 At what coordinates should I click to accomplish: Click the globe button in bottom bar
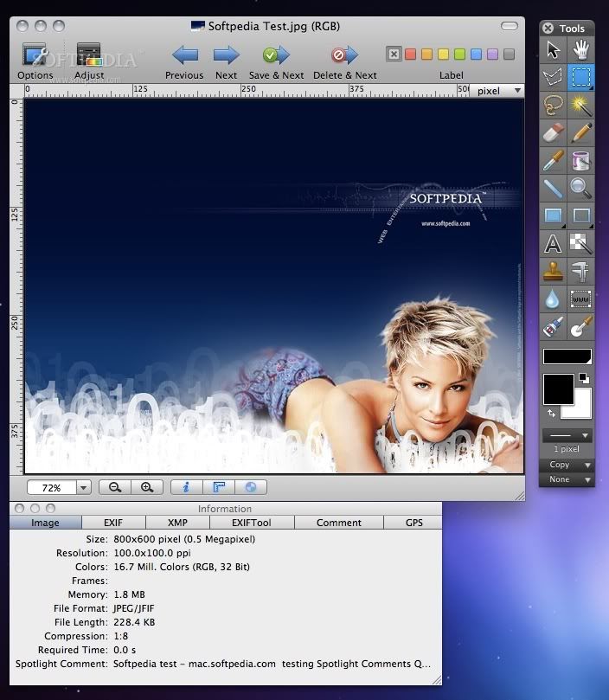click(251, 487)
